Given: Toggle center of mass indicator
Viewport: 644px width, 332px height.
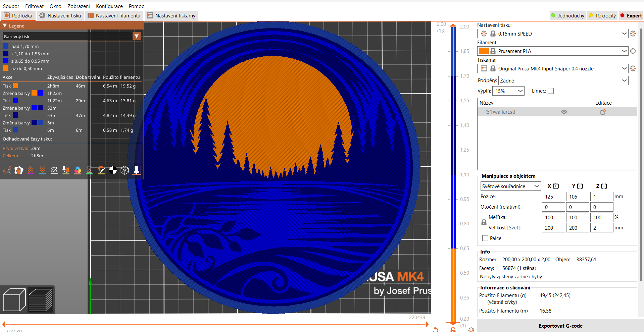Looking at the screenshot, I should [113, 170].
